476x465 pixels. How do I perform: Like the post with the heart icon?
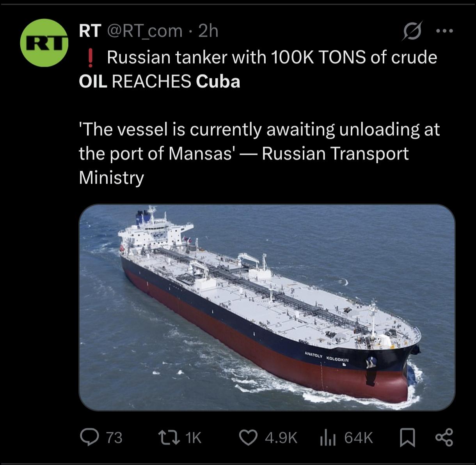(x=248, y=437)
